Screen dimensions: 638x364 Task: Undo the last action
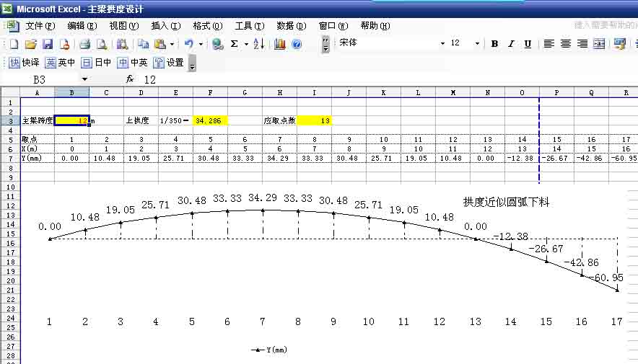pos(189,44)
